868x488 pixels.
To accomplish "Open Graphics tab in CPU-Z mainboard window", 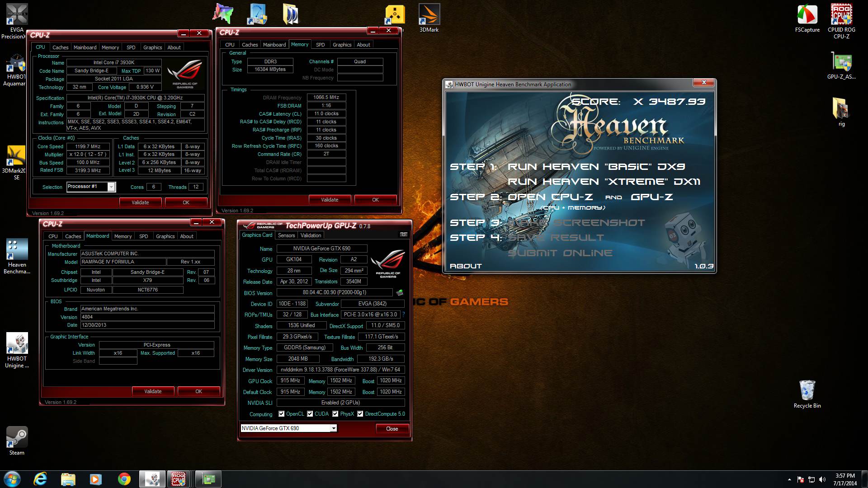I will (165, 236).
